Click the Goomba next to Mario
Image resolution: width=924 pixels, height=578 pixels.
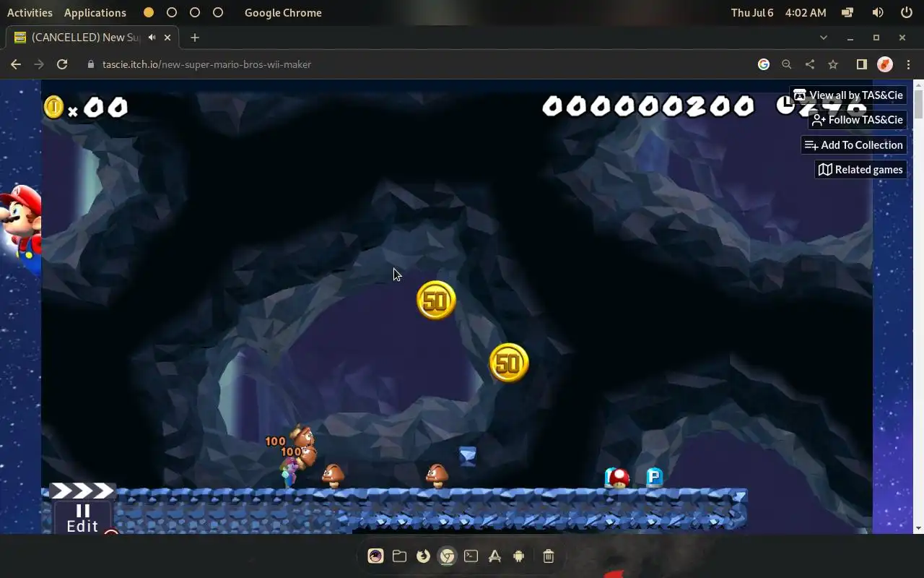click(332, 476)
